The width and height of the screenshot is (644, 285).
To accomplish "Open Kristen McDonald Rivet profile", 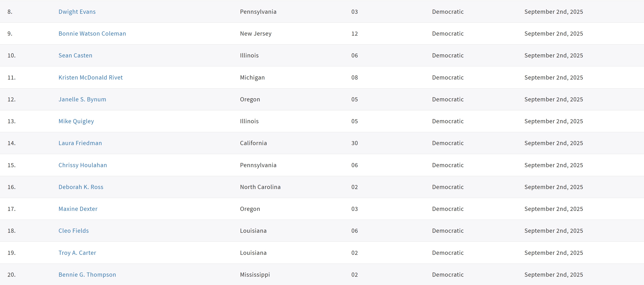I will pyautogui.click(x=91, y=77).
